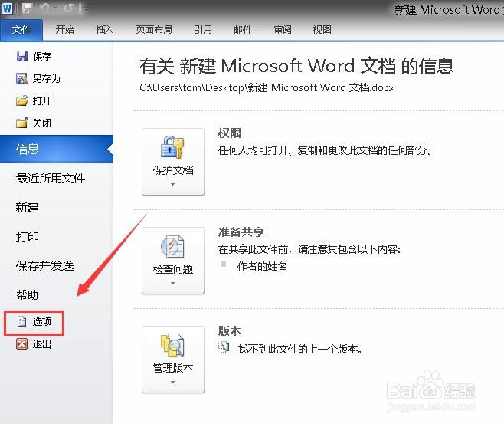
Task: Select 打印 in the backstage menu
Action: [x=28, y=237]
